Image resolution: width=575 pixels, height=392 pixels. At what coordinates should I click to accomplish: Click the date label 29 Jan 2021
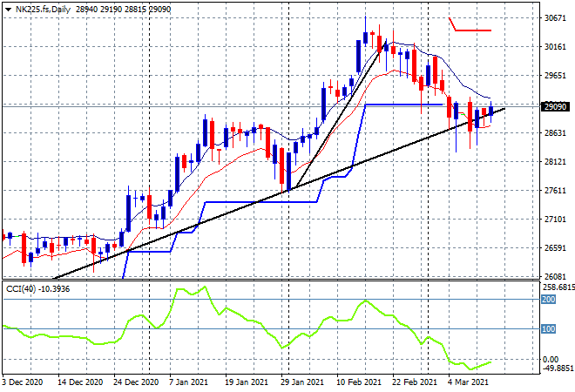[x=302, y=382]
